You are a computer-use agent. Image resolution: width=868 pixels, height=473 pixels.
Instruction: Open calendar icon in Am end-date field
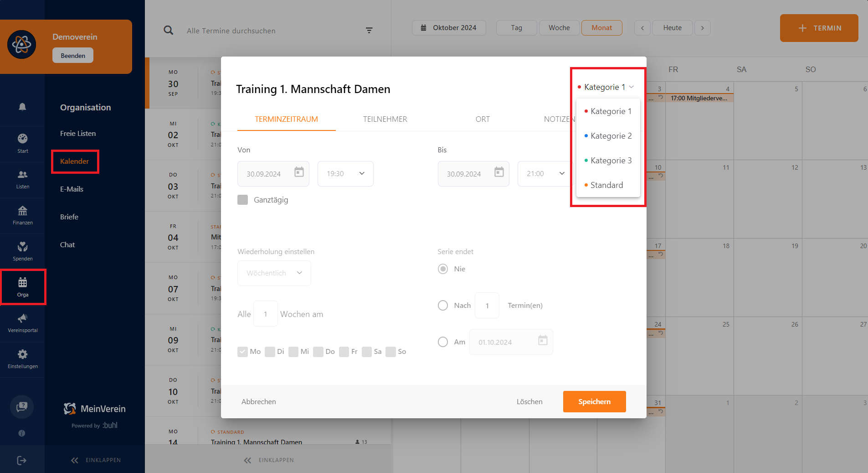pyautogui.click(x=543, y=340)
